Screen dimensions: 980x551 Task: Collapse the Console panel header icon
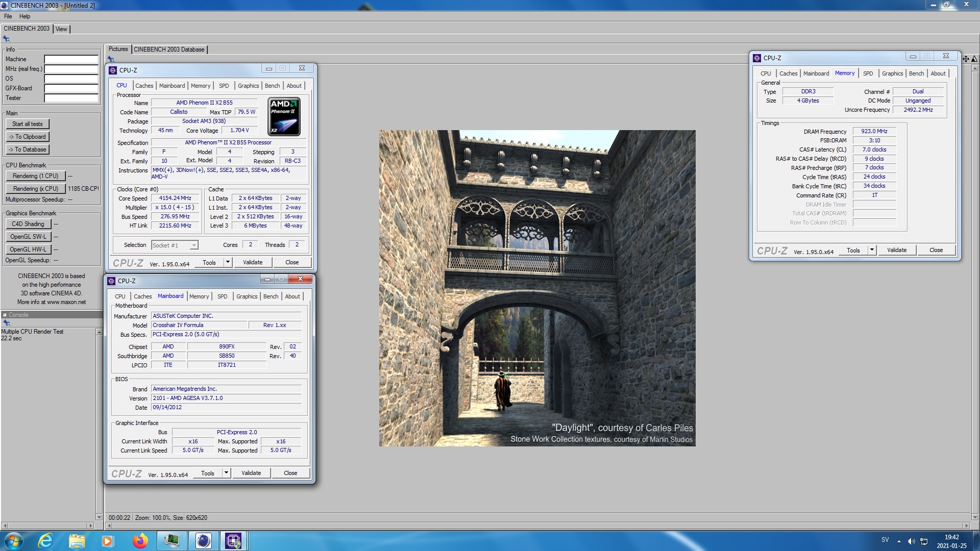click(x=5, y=315)
